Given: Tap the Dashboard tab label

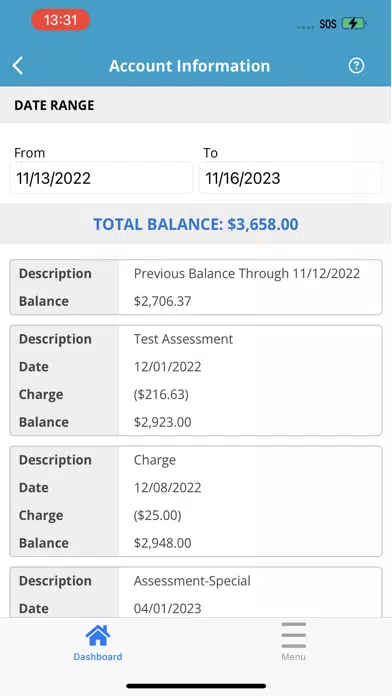Looking at the screenshot, I should point(98,657).
